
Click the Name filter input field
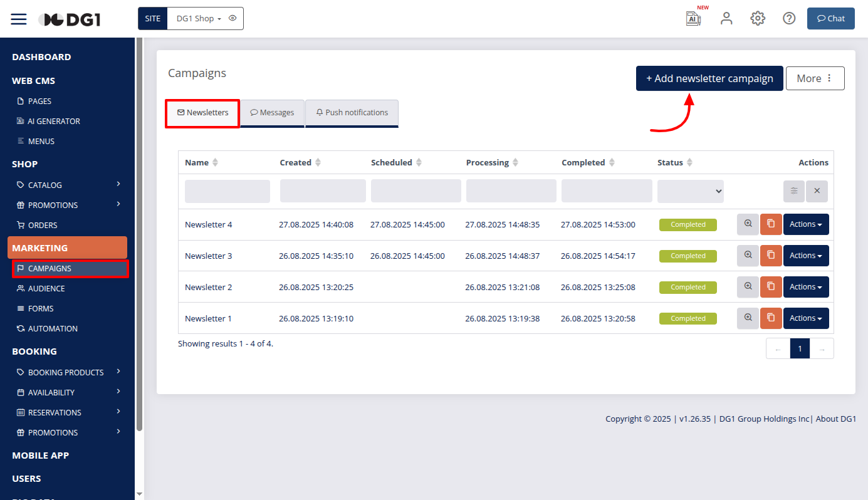(227, 191)
